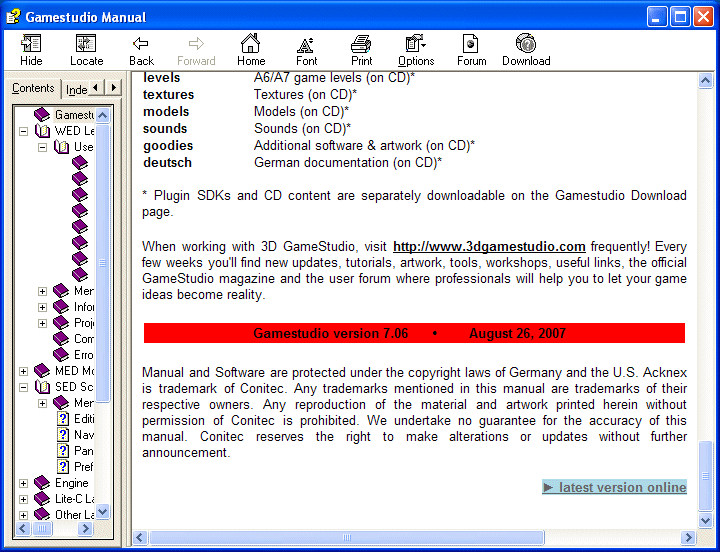Expand the MED Model Editor node
The width and height of the screenshot is (720, 552).
click(23, 372)
